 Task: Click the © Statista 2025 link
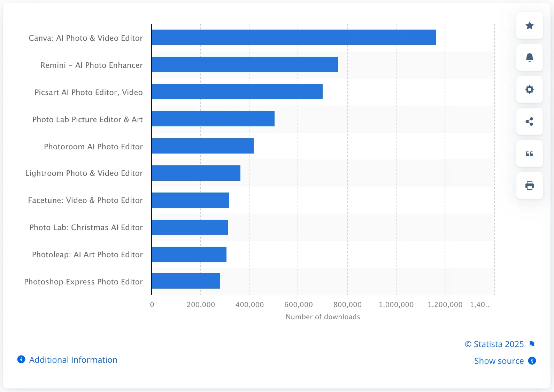tap(494, 344)
